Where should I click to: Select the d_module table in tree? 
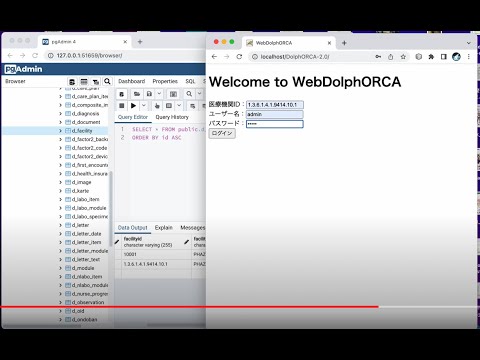[x=83, y=268]
